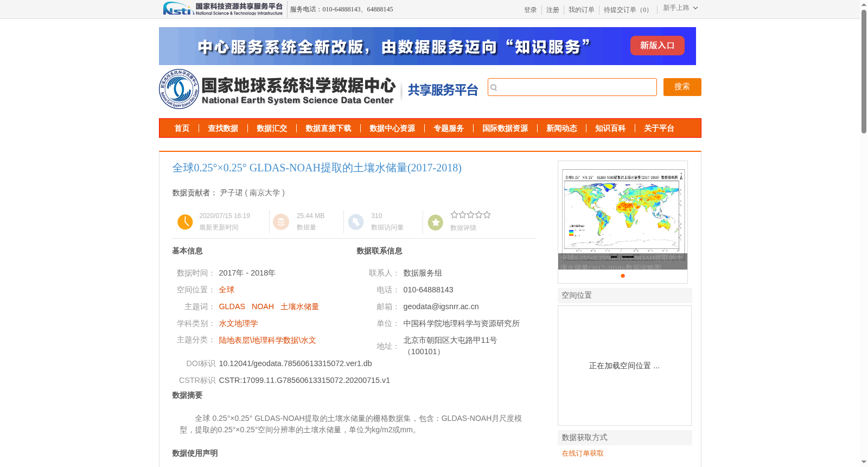
Task: Click the 310 visit count value
Action: (376, 216)
